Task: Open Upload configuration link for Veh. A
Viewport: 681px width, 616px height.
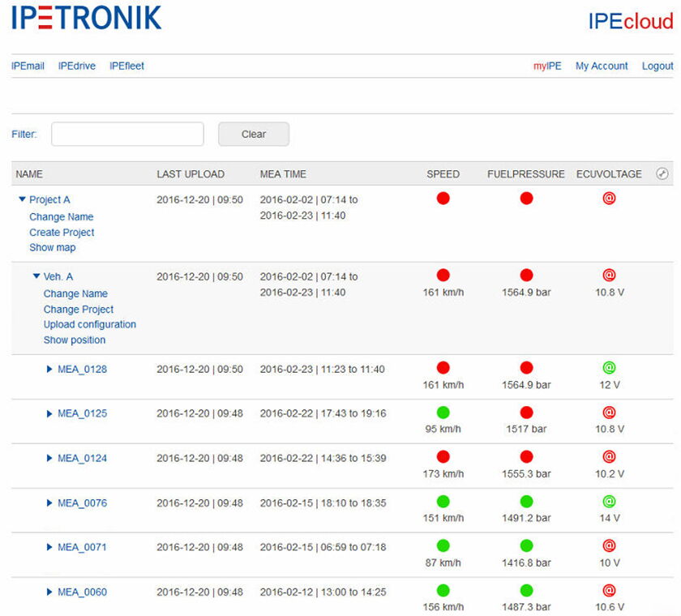Action: pos(90,324)
